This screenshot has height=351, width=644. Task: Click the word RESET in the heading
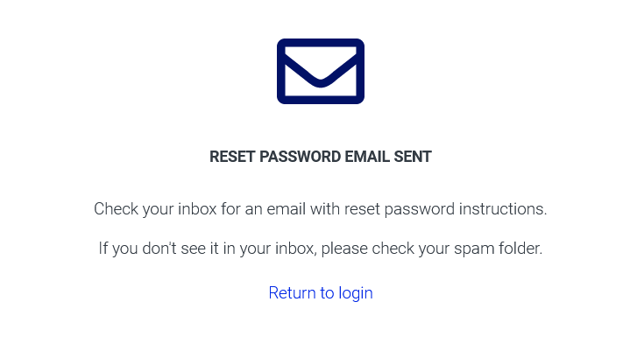point(232,157)
